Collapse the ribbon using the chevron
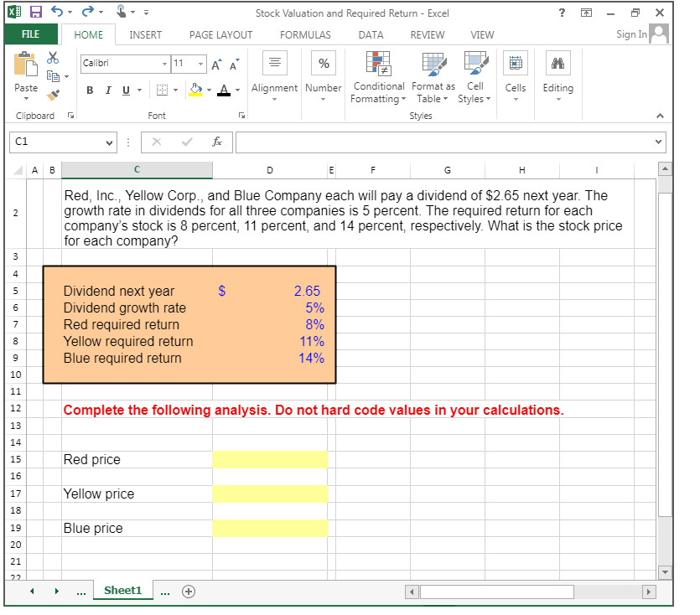 click(x=661, y=116)
